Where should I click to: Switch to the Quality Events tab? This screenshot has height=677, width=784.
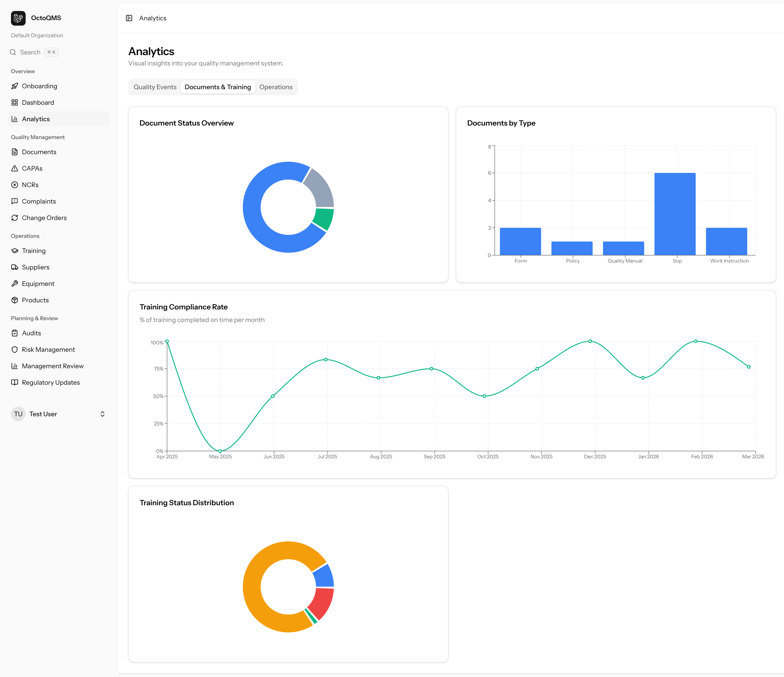[x=155, y=87]
